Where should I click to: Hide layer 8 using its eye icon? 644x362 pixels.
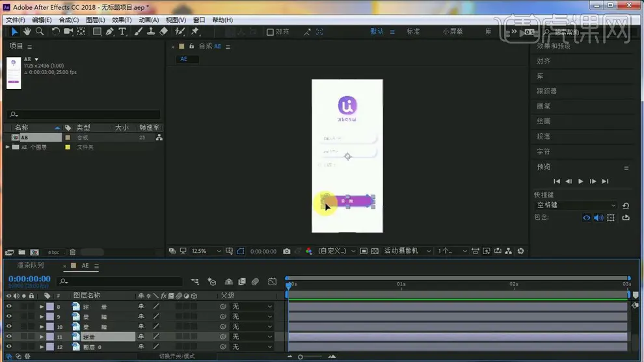(x=8, y=306)
